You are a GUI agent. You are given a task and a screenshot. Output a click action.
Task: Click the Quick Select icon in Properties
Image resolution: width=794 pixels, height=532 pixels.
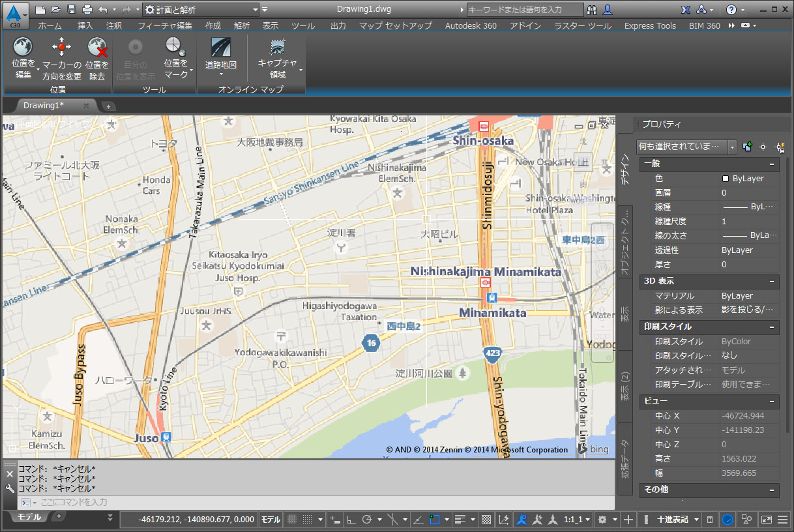(x=778, y=147)
